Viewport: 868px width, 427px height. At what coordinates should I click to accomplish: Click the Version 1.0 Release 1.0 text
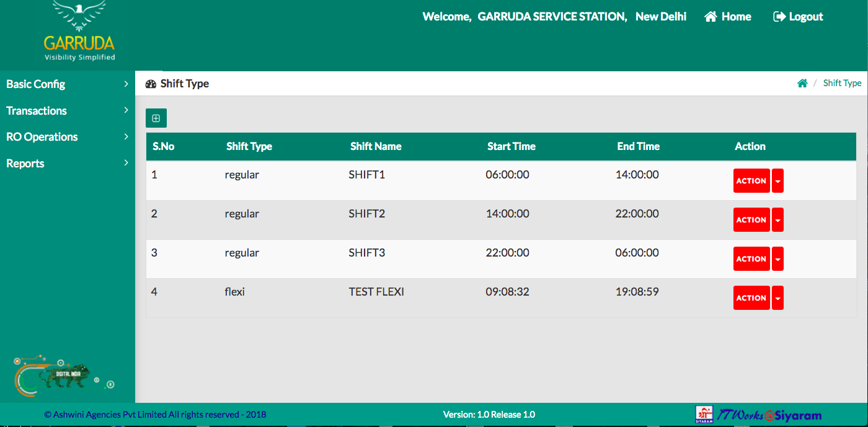489,415
